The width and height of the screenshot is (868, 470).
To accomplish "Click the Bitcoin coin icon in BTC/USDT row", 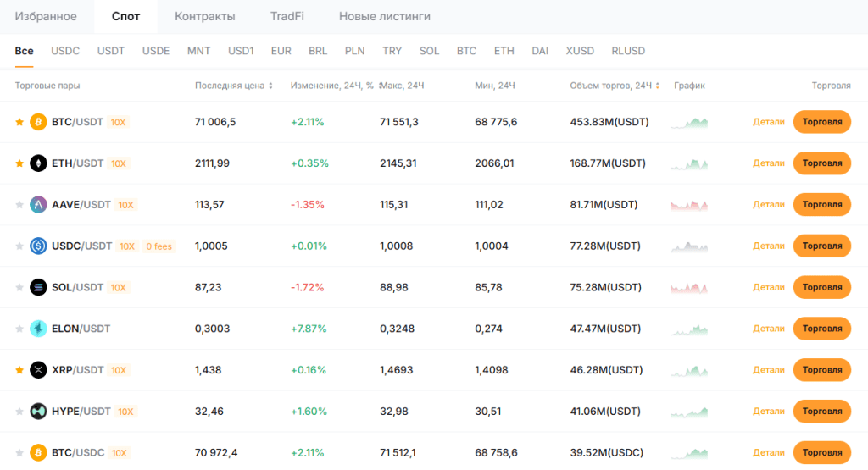I will click(38, 122).
